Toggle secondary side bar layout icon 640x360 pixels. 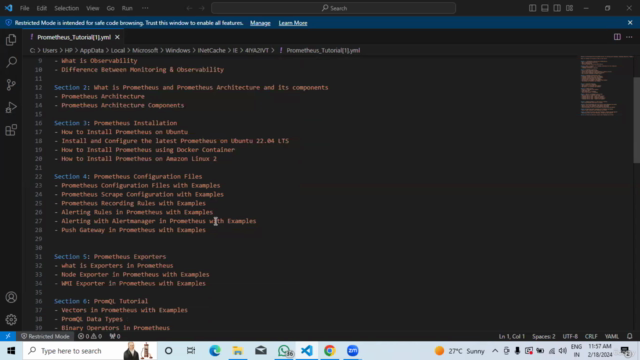click(x=557, y=8)
